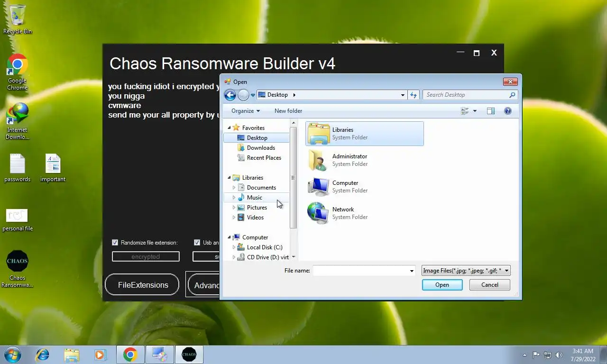Select the passwords text file on desktop
607x364 pixels.
pos(18,168)
